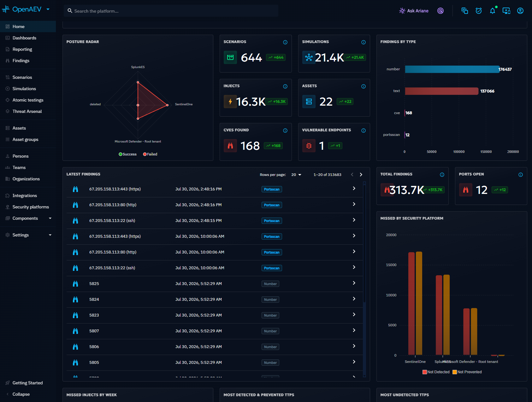Click the Organizations sidebar icon

pos(8,179)
